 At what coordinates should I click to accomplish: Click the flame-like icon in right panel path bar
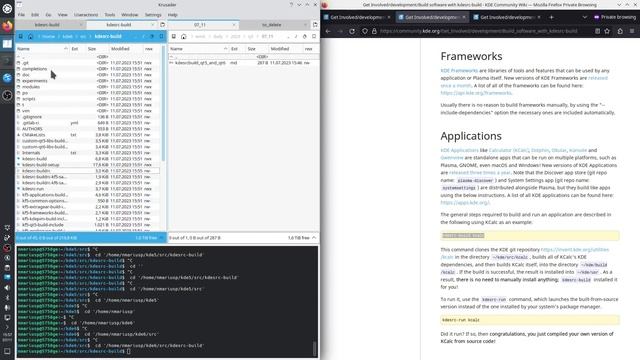pos(304,36)
